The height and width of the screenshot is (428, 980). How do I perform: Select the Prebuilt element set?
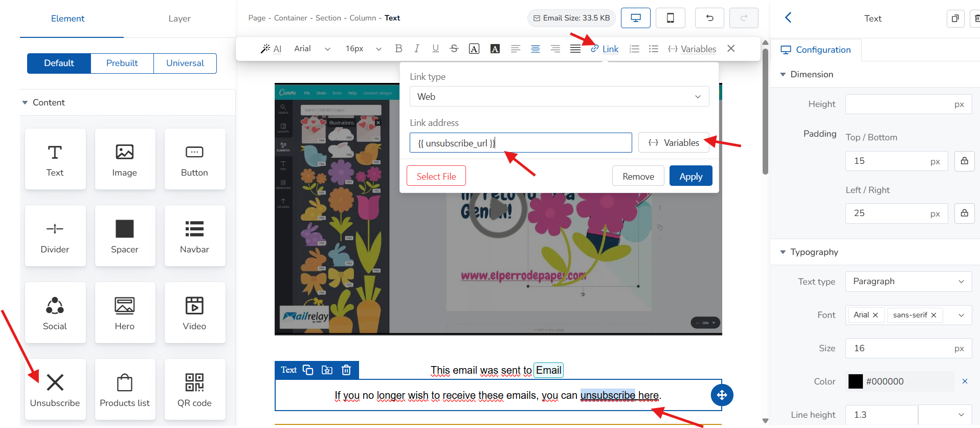pos(122,63)
